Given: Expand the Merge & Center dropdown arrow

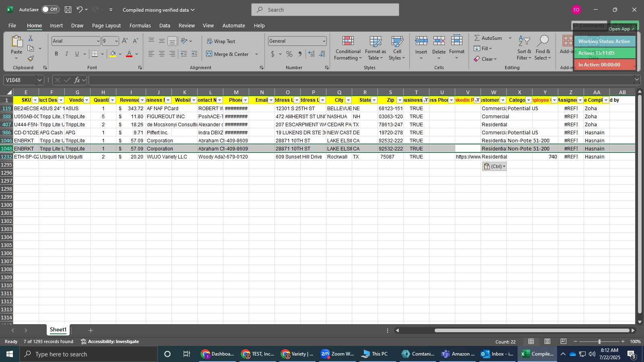Looking at the screenshot, I should 256,54.
